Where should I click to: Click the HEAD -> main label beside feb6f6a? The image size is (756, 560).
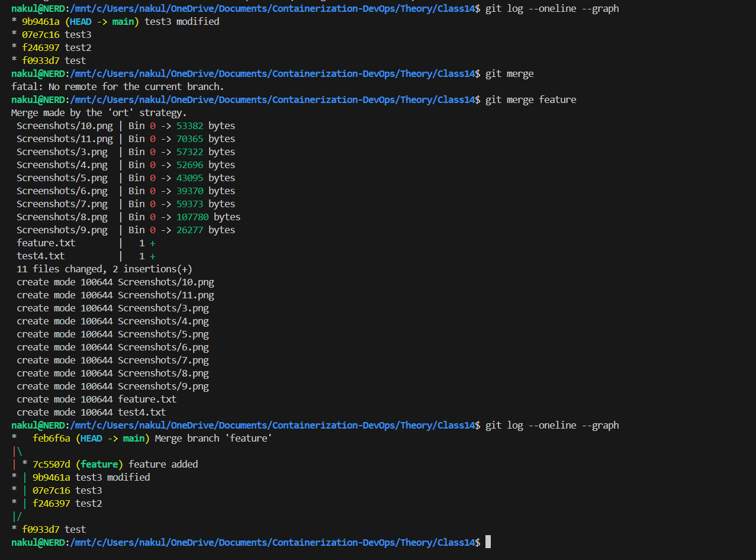tap(112, 438)
